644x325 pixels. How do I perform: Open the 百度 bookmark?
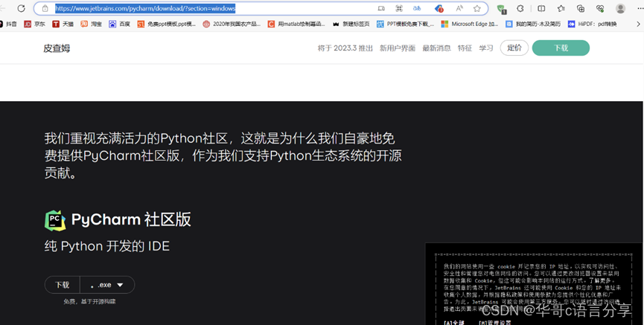pyautogui.click(x=119, y=25)
